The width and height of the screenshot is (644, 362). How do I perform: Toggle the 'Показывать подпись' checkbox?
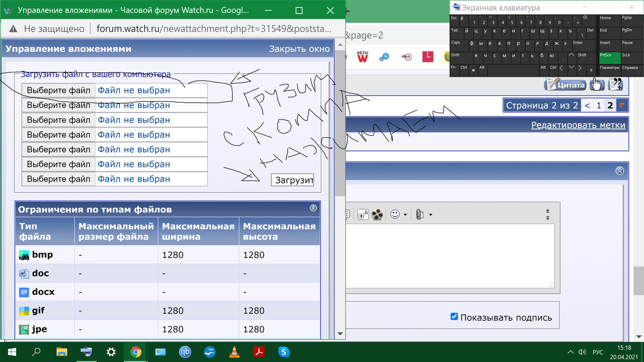click(454, 317)
